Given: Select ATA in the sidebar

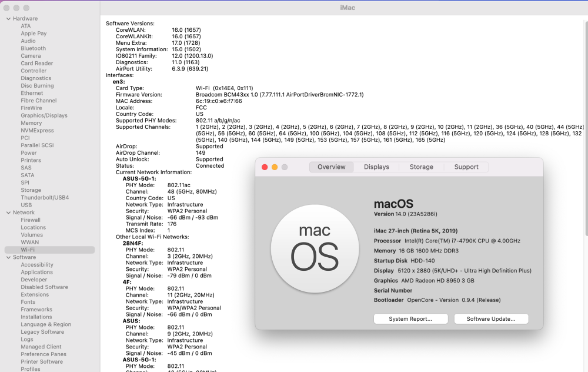Looking at the screenshot, I should point(26,26).
